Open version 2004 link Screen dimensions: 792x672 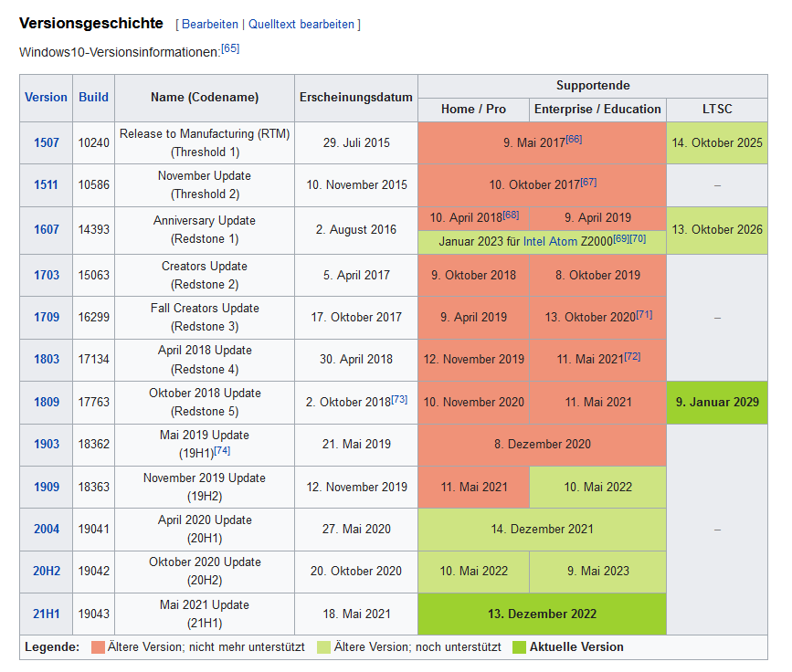tap(46, 529)
